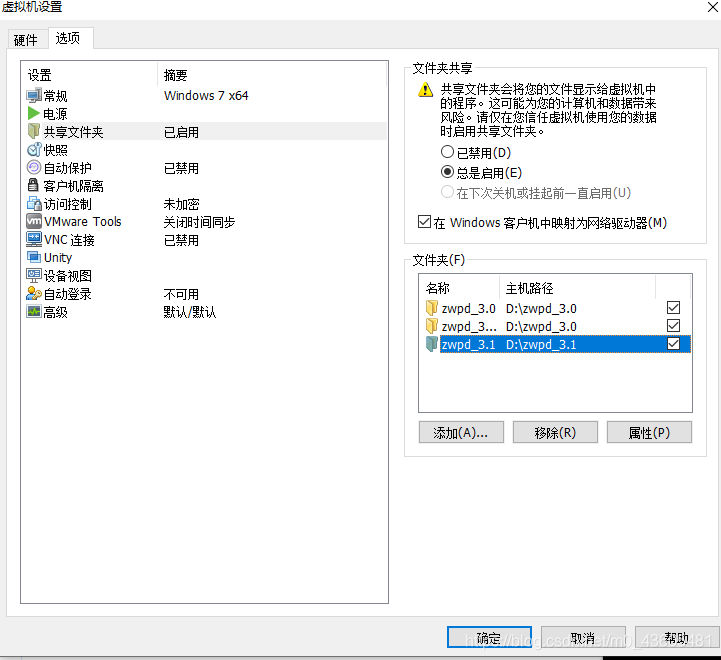Open the 帮助 help button
This screenshot has width=721, height=660.
click(x=677, y=637)
